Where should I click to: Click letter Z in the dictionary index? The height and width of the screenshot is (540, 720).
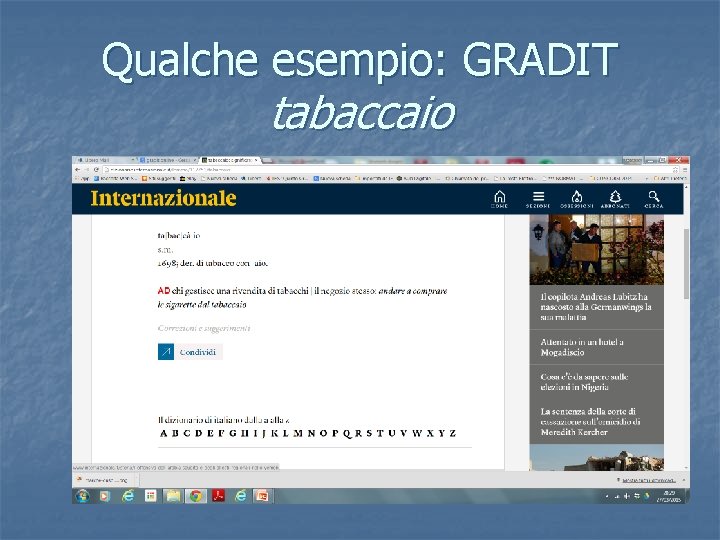pyautogui.click(x=452, y=433)
